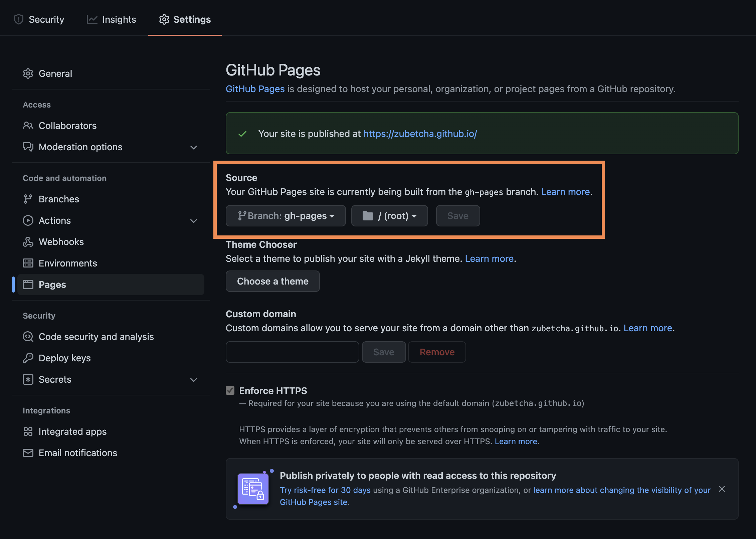756x539 pixels.
Task: Click the Webhooks icon in sidebar
Action: [x=28, y=242]
